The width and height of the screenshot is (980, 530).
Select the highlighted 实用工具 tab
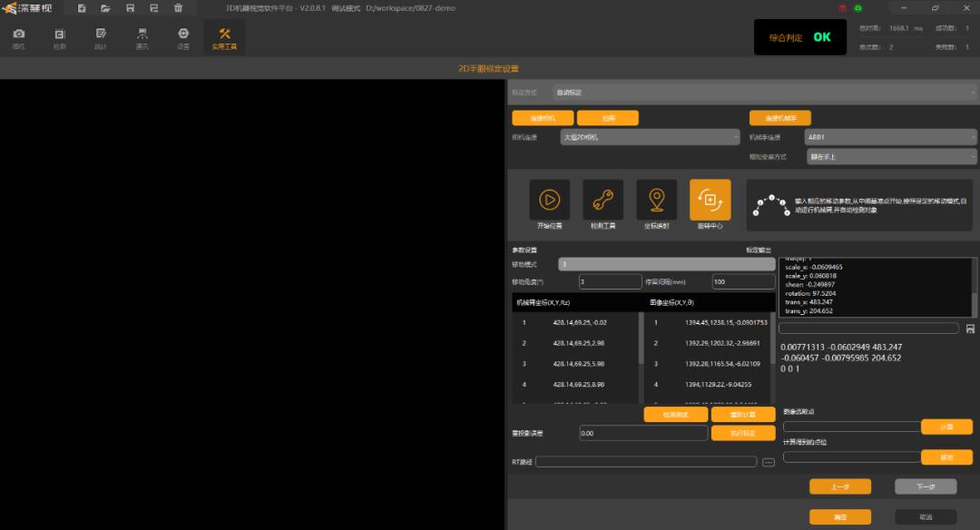(x=223, y=36)
